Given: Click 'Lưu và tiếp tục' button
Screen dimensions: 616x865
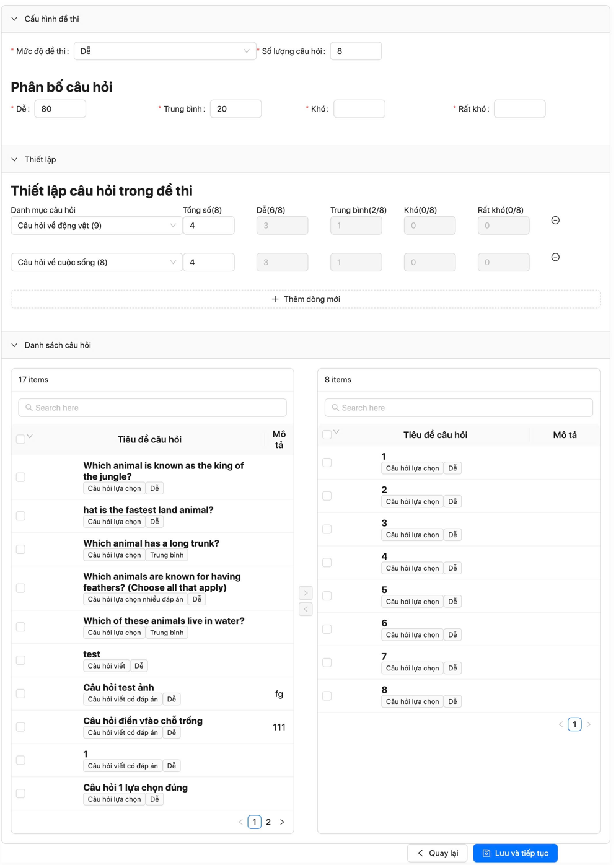Looking at the screenshot, I should [x=515, y=853].
